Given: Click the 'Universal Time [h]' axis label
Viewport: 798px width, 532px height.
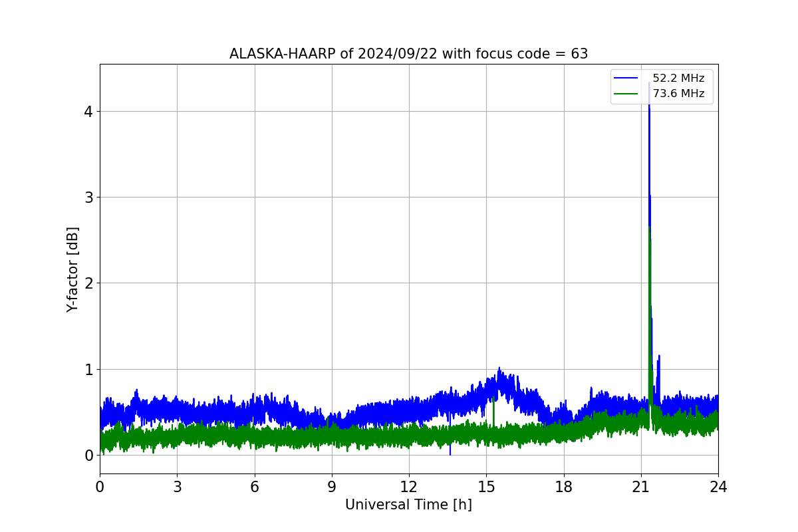Looking at the screenshot, I should (408, 505).
